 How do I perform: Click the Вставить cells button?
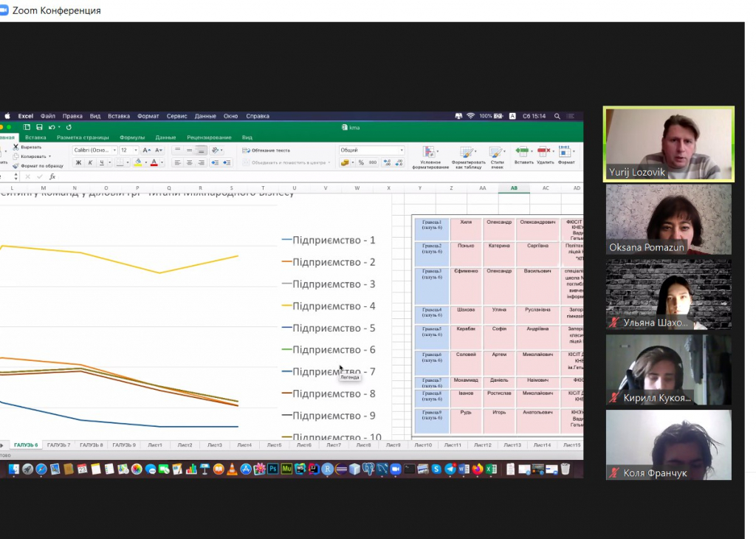tap(523, 155)
